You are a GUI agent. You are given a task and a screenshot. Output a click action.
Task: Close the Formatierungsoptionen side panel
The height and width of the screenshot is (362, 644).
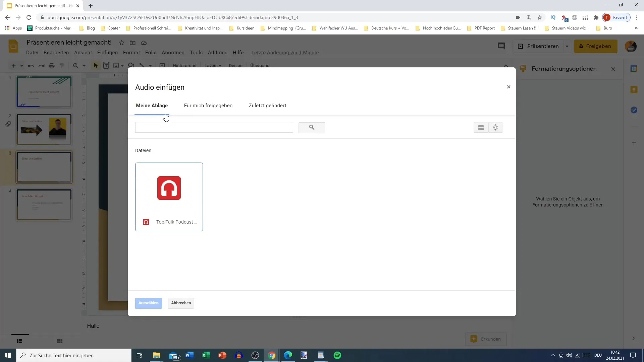[613, 69]
